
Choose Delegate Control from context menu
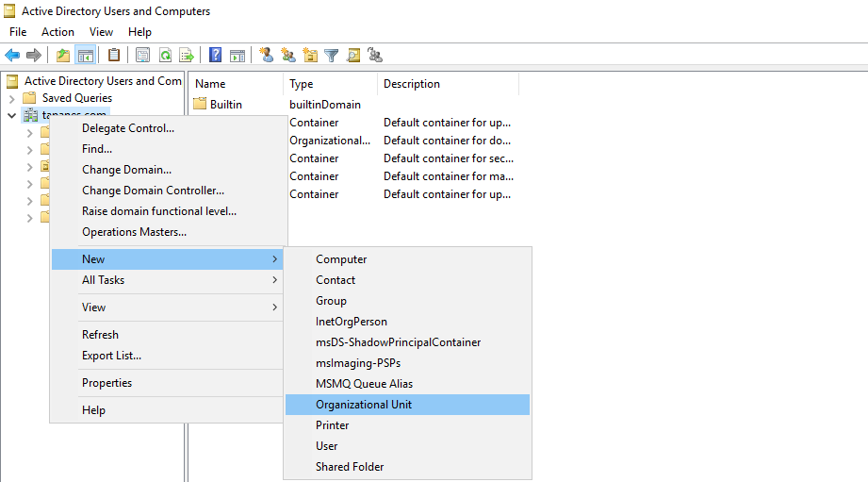coord(128,128)
